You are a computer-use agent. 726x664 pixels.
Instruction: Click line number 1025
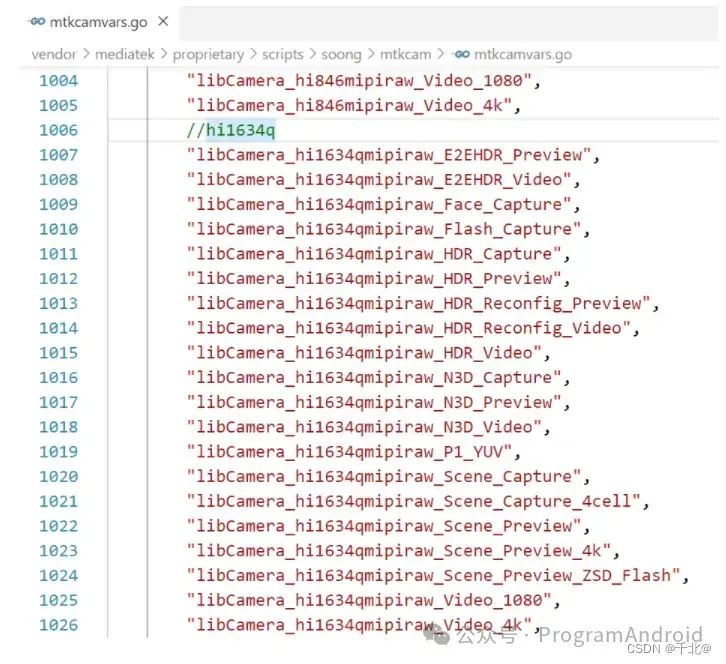[58, 601]
